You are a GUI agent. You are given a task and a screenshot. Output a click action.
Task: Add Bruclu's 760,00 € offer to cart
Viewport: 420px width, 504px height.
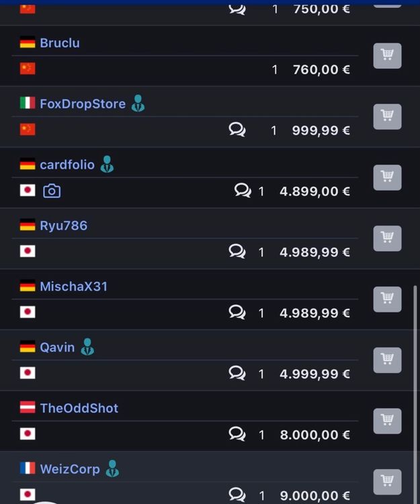[x=387, y=56]
